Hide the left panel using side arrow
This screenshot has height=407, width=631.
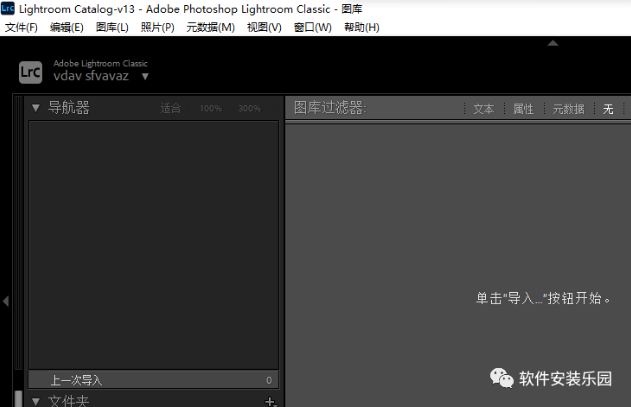click(5, 300)
